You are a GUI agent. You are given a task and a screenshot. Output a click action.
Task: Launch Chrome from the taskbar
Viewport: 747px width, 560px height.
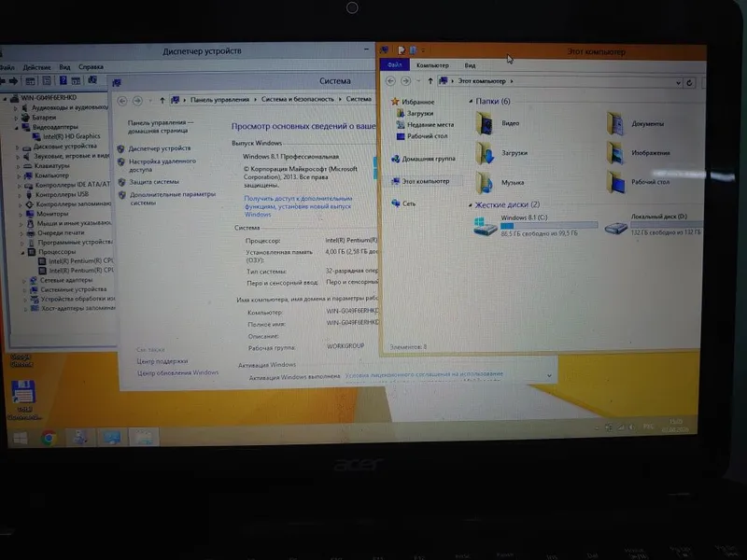(49, 438)
